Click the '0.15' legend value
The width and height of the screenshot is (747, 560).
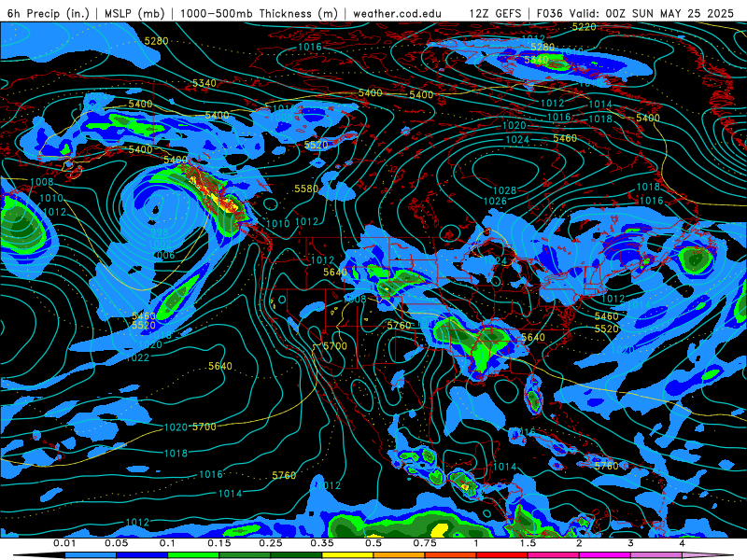[x=218, y=543]
